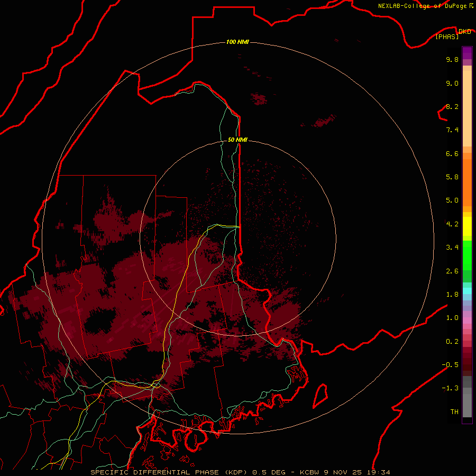Viewport: 476px width, 476px height.
Task: Click the 50 NMI range ring label
Action: pos(237,140)
